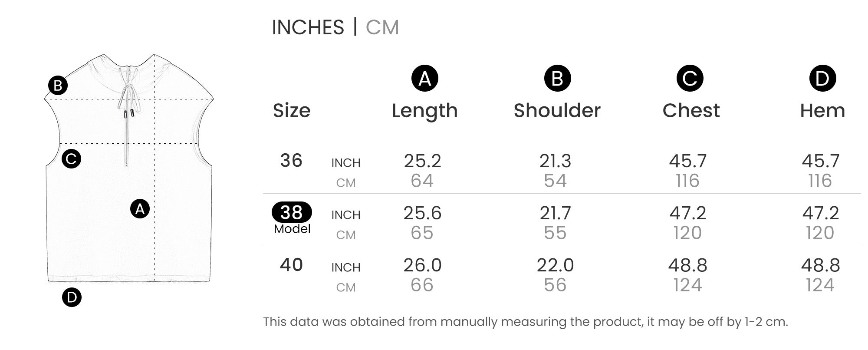The image size is (868, 350).
Task: Click the Hem column header
Action: click(822, 111)
